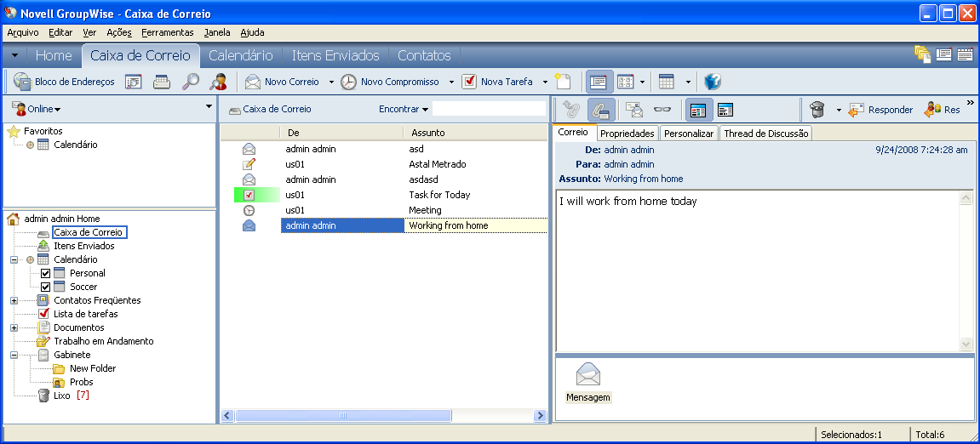Toggle the highlighted message panel view

697,111
